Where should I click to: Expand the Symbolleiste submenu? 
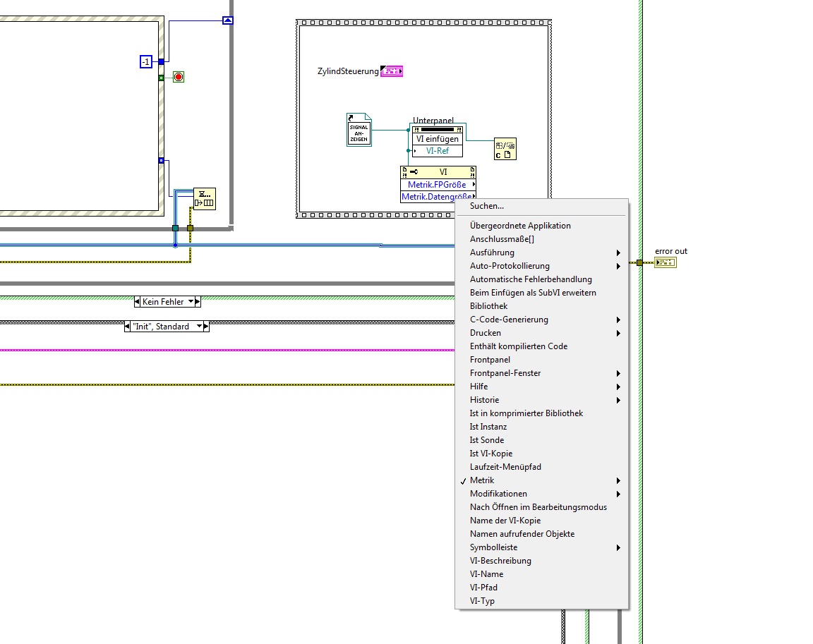pos(541,547)
